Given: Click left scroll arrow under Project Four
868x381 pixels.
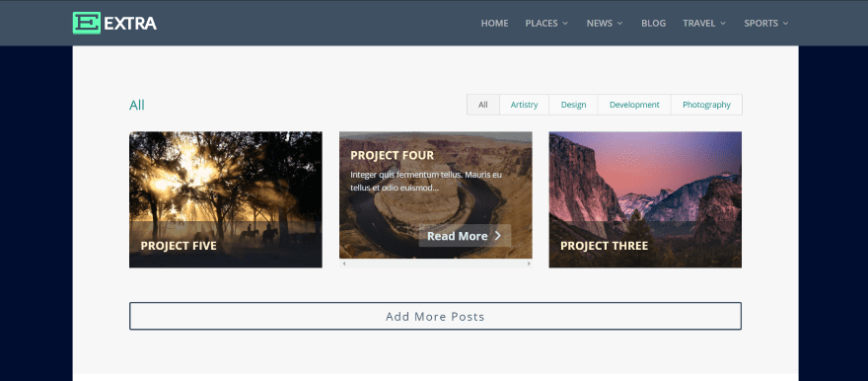Looking at the screenshot, I should [x=344, y=264].
